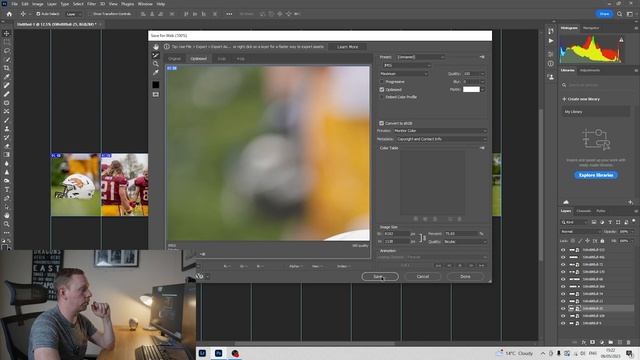Image resolution: width=640 pixels, height=360 pixels.
Task: Click the search icon near Share
Action: pos(620,14)
